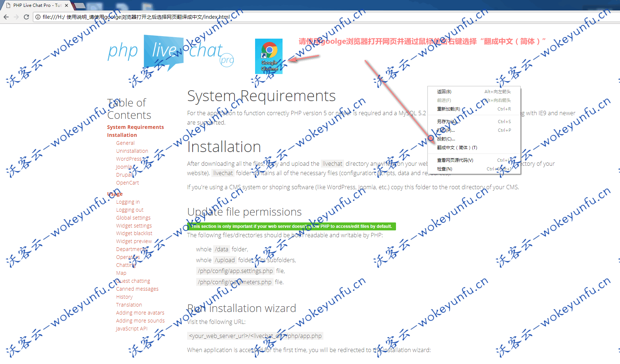This screenshot has width=620, height=364.
Task: Click the Run installation wizard heading
Action: (x=241, y=308)
